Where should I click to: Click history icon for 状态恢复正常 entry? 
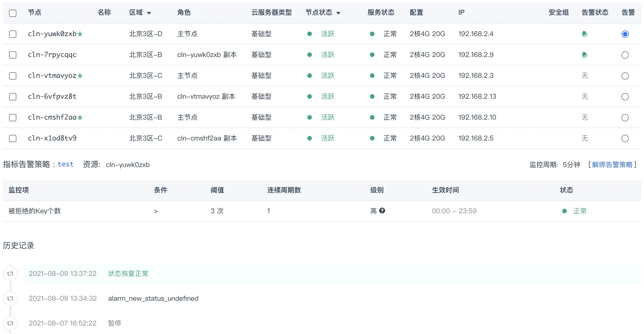[x=10, y=274]
